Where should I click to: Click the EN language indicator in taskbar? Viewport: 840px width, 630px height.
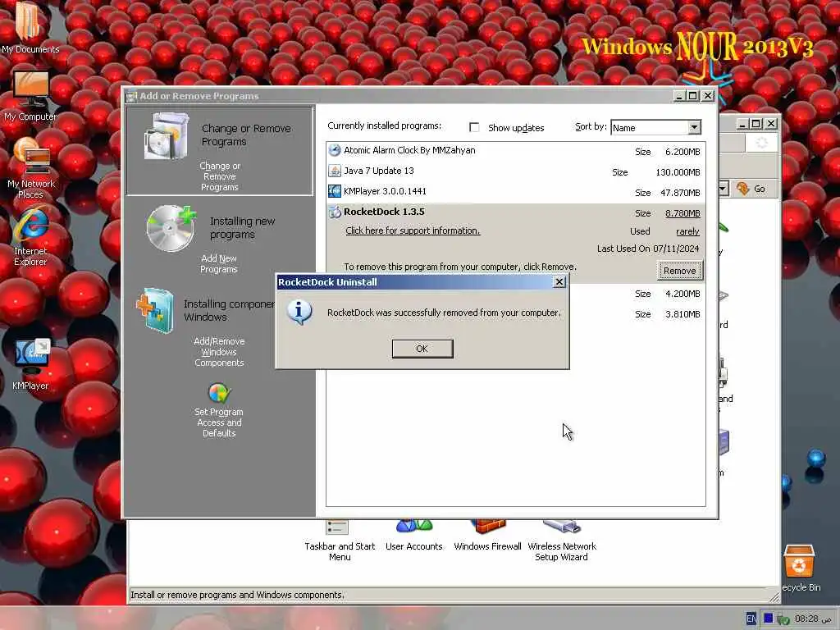(751, 619)
